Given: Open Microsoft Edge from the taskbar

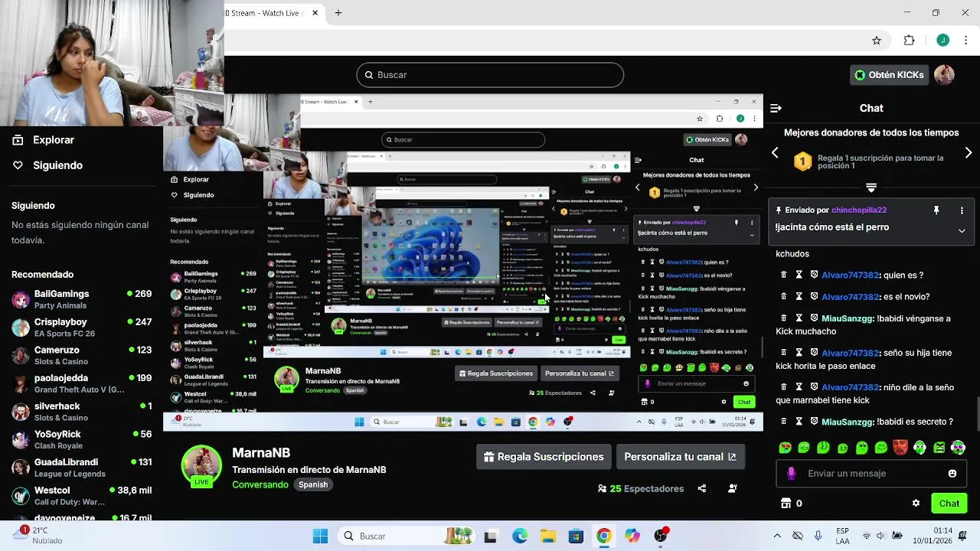Looking at the screenshot, I should [520, 536].
